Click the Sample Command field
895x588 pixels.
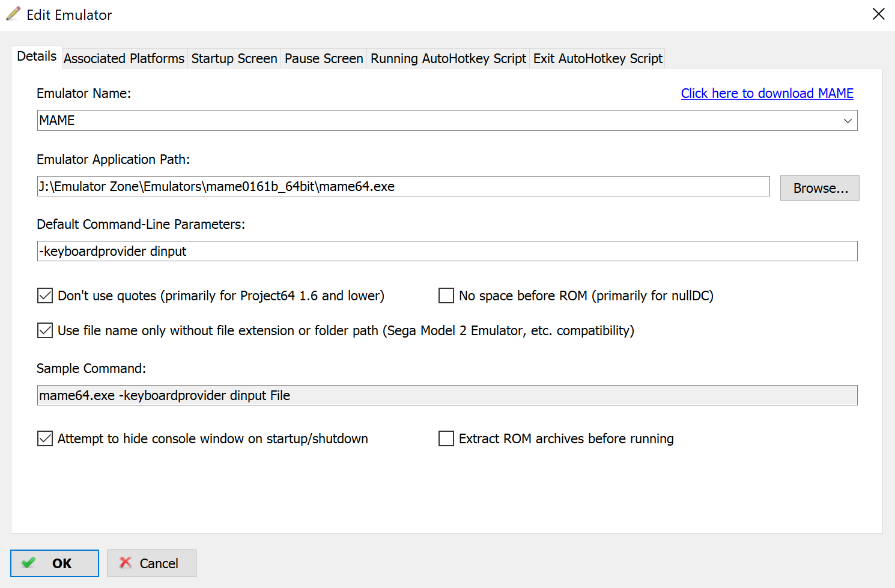click(x=447, y=395)
